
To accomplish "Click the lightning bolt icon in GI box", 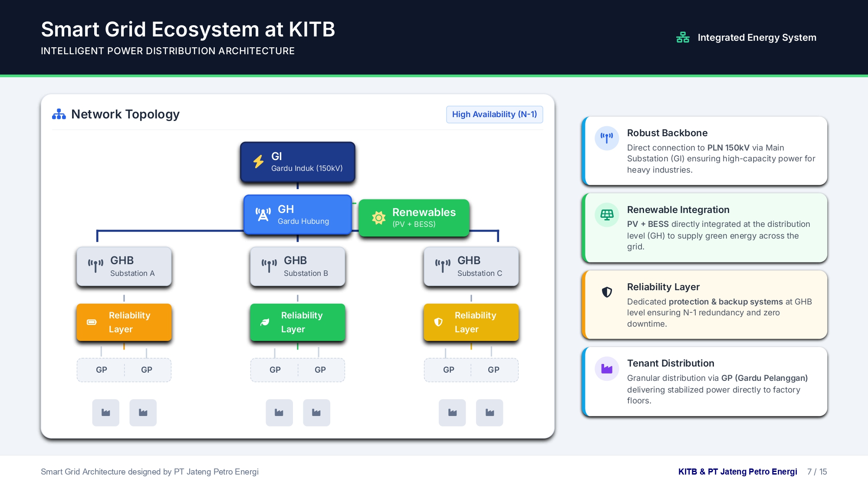I will [259, 161].
